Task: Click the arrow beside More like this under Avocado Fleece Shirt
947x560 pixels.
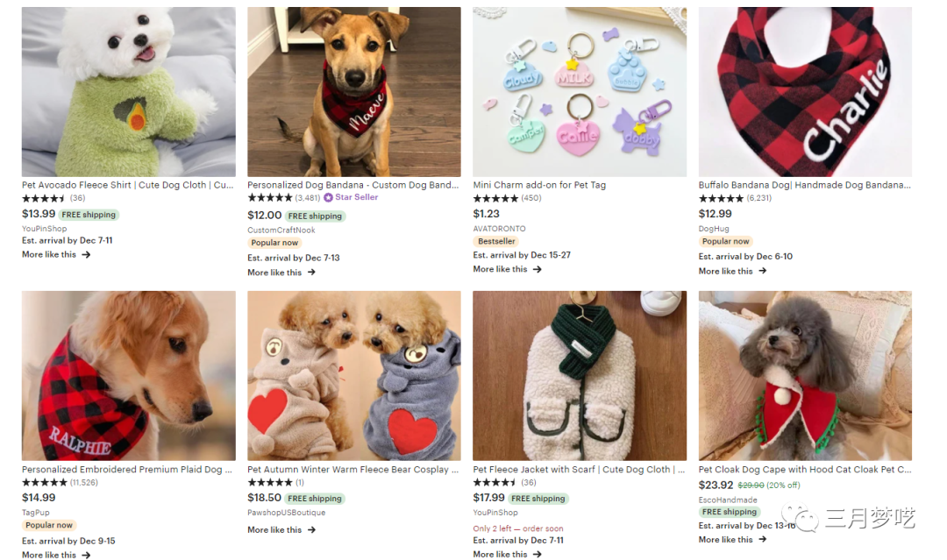Action: click(x=86, y=255)
